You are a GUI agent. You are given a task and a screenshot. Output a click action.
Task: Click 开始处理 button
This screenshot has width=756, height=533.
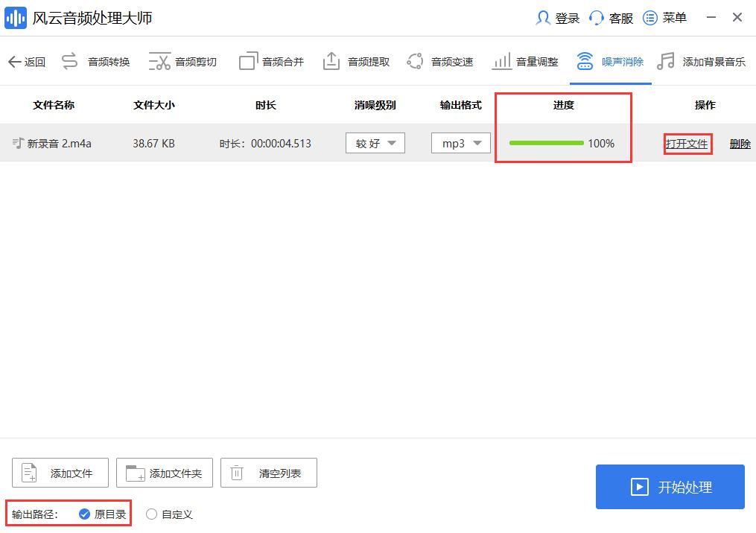(670, 487)
